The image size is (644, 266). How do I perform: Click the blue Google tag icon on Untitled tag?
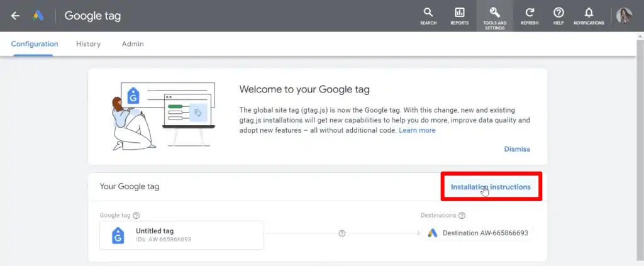pos(118,235)
